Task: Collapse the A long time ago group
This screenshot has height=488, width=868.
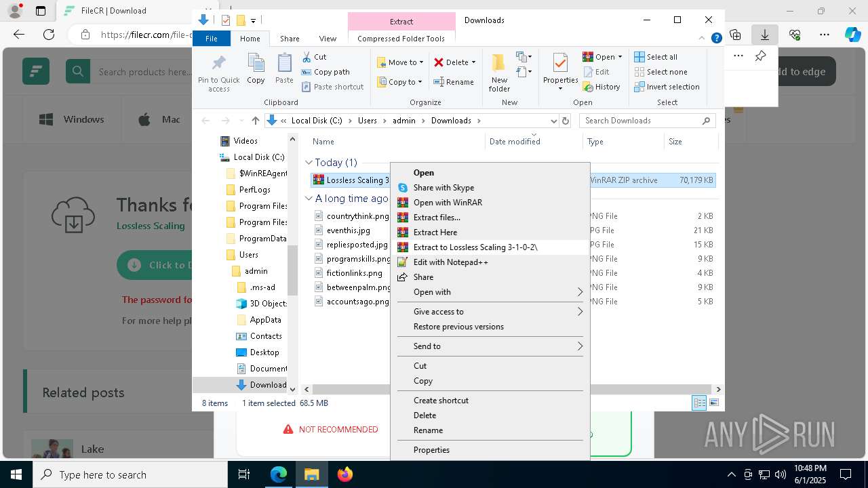Action: tap(309, 199)
